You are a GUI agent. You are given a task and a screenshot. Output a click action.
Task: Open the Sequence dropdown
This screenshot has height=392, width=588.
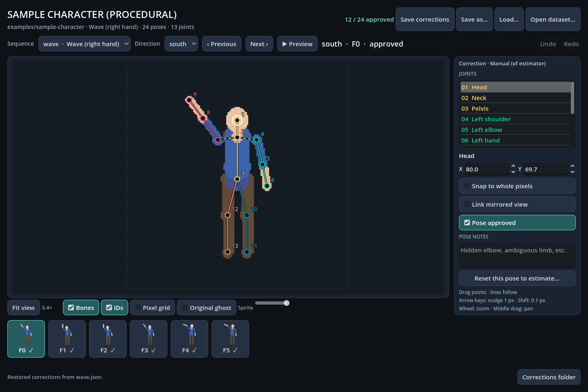tap(85, 44)
